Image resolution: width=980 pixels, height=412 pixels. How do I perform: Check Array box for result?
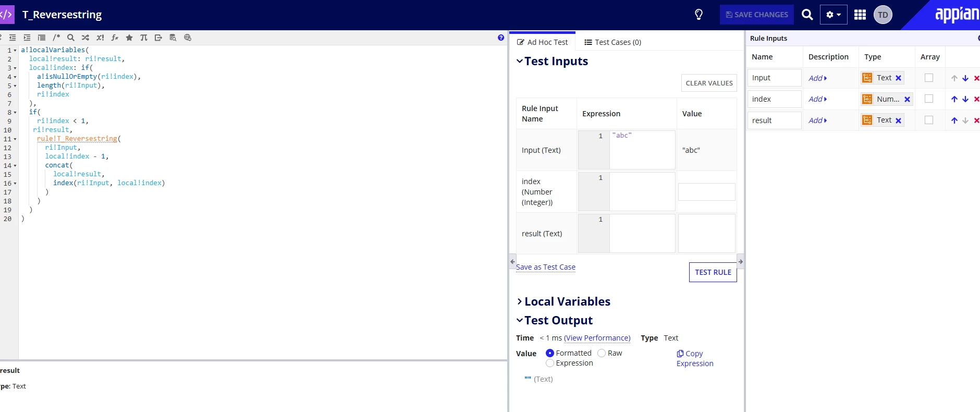click(929, 120)
